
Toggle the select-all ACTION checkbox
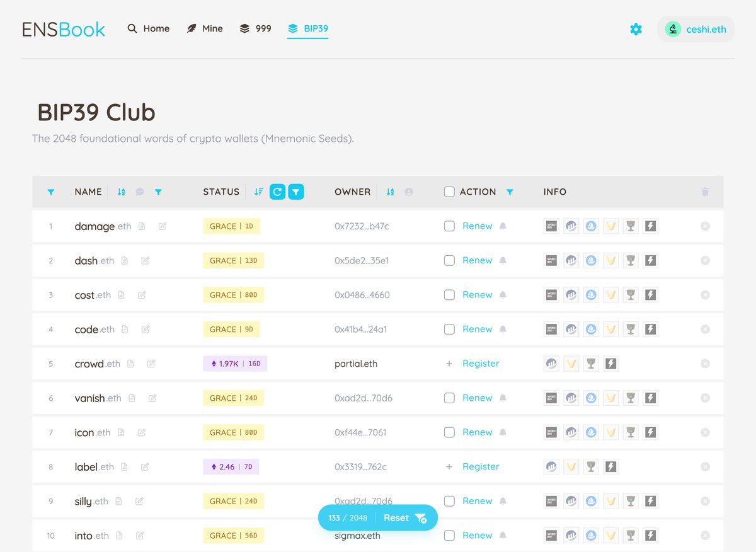(x=449, y=192)
